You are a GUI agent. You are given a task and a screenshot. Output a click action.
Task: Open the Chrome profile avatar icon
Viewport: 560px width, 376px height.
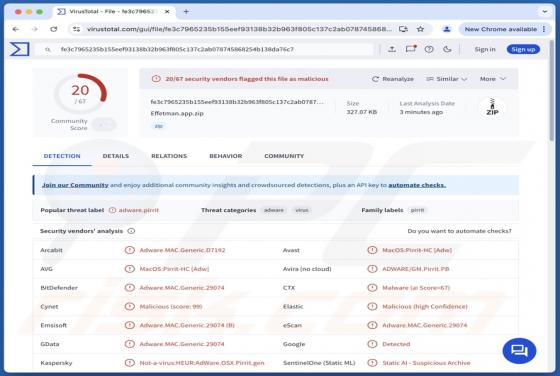(x=446, y=29)
